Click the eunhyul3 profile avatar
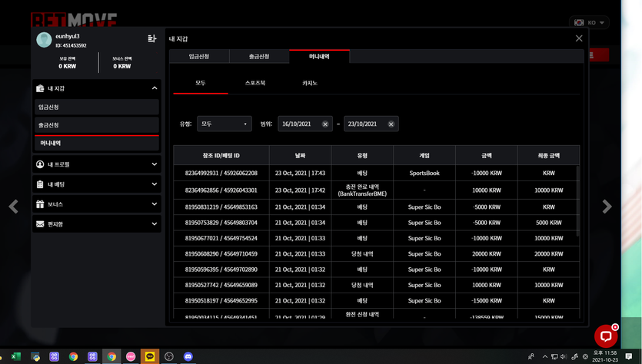Viewport: 642px width, 364px height. [44, 40]
